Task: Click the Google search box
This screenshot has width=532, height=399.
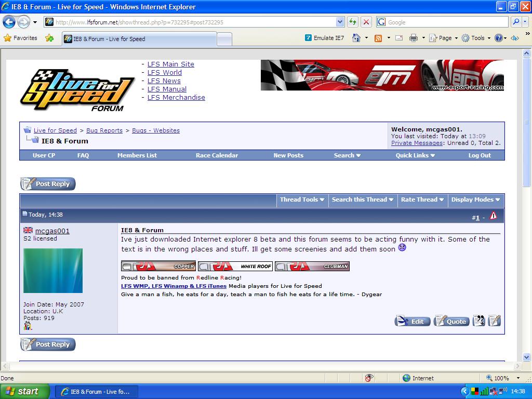Action: tap(447, 22)
